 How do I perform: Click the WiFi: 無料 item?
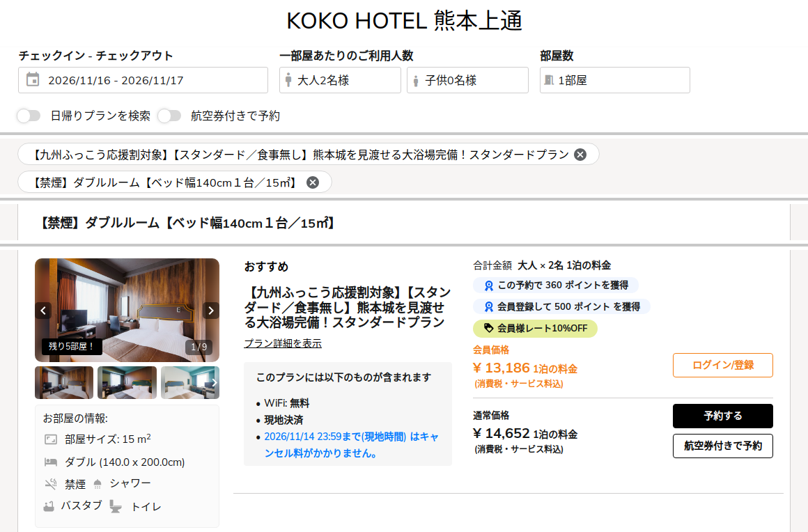pyautogui.click(x=286, y=403)
